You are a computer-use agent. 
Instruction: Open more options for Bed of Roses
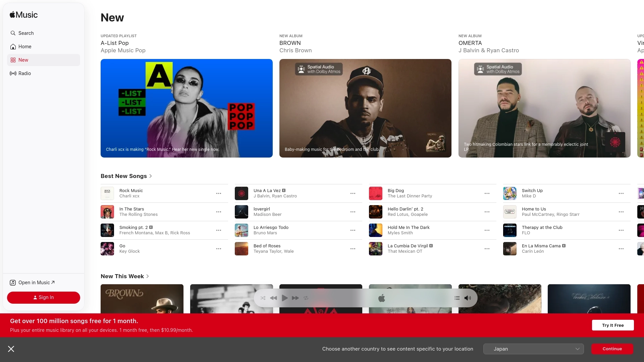click(353, 249)
